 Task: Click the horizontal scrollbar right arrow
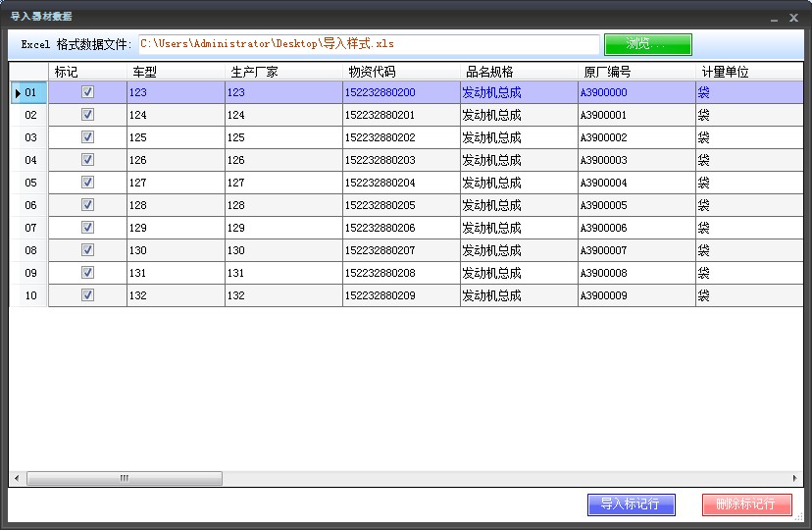[795, 479]
